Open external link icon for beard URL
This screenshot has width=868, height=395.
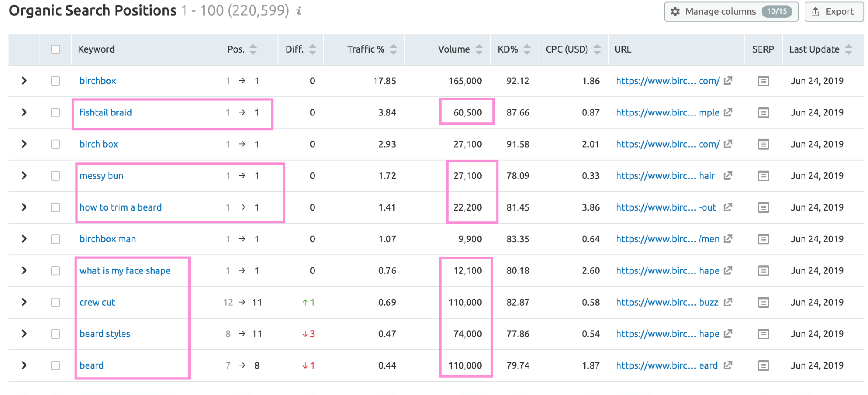click(x=728, y=365)
